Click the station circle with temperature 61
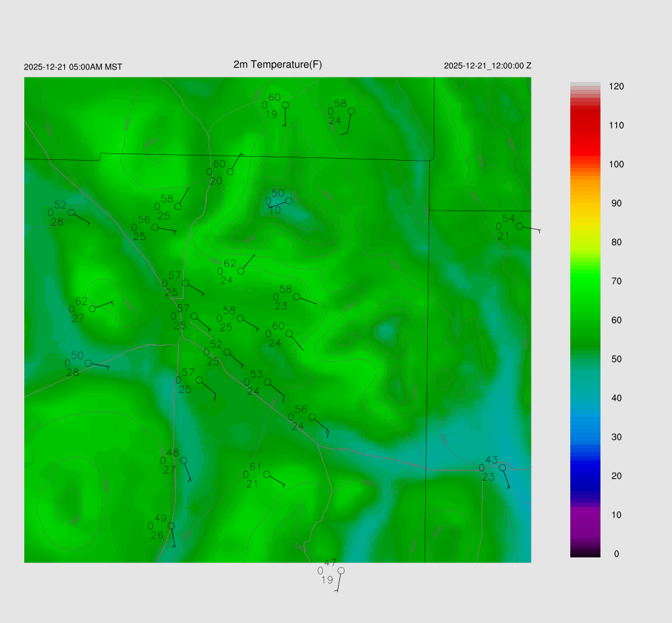 tap(266, 474)
